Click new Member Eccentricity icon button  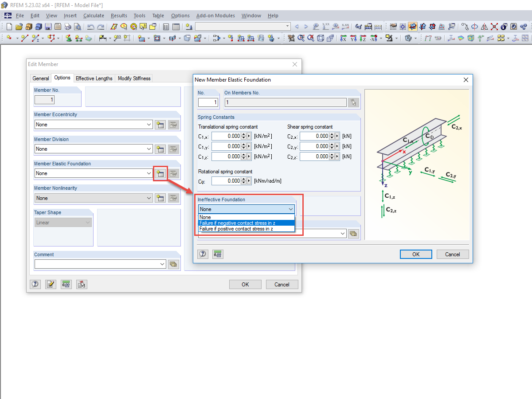click(x=160, y=125)
